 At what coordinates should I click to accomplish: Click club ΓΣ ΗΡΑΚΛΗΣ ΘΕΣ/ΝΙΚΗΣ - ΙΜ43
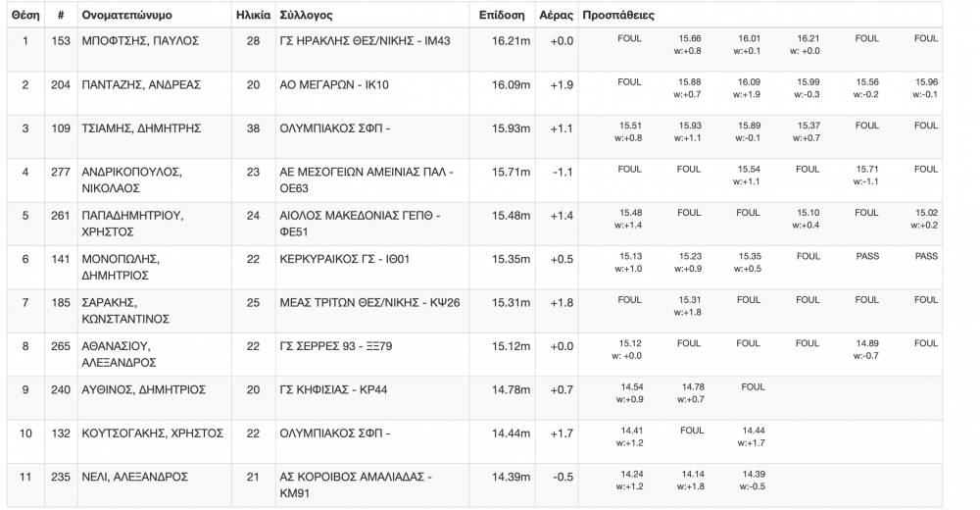365,41
